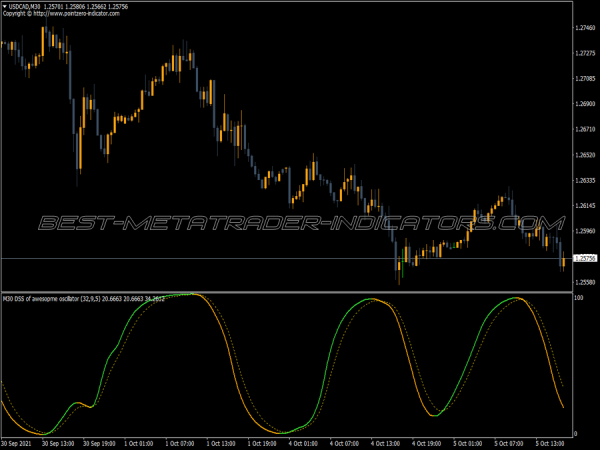Click the USDCAD,M30 chart title text

24,7
